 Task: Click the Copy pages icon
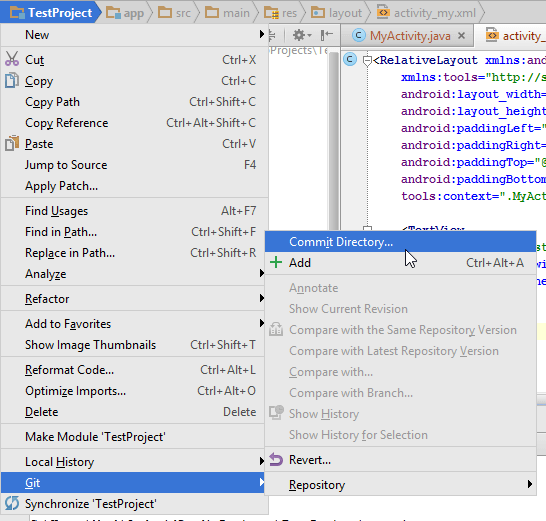pos(12,80)
